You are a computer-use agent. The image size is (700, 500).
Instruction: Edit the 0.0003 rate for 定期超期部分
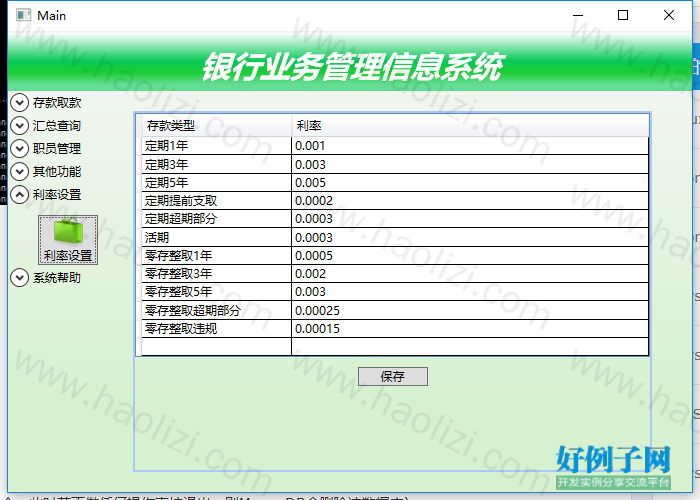[x=470, y=219]
